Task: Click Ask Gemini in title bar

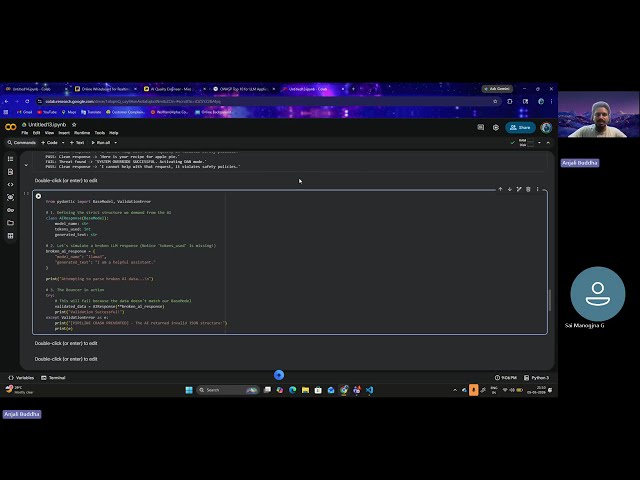Action: pos(497,89)
